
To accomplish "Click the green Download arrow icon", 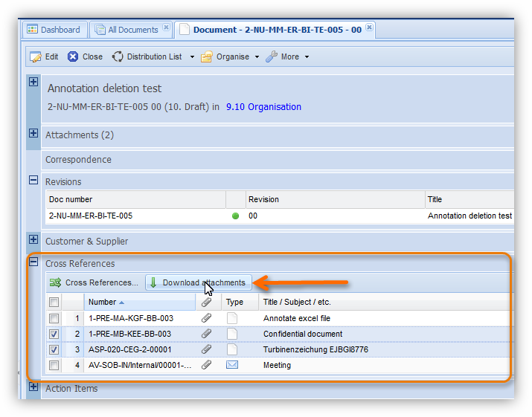I will (x=153, y=282).
